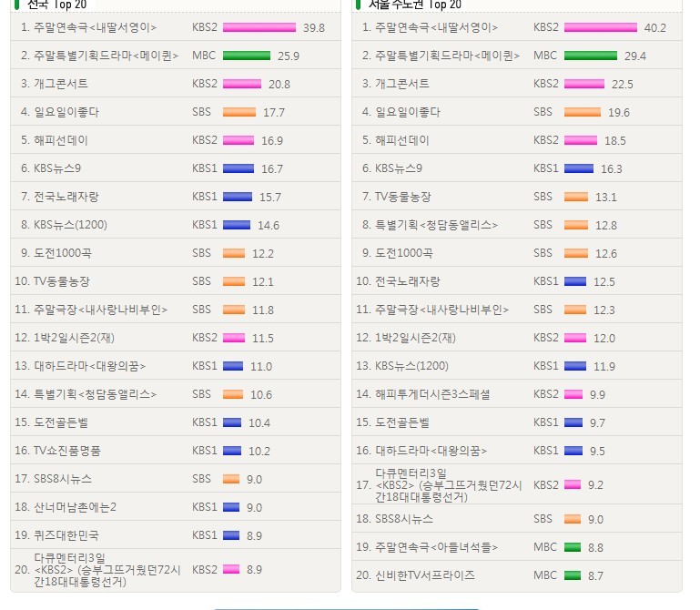Click 해피선데이 with rating 18.5

click(x=401, y=140)
